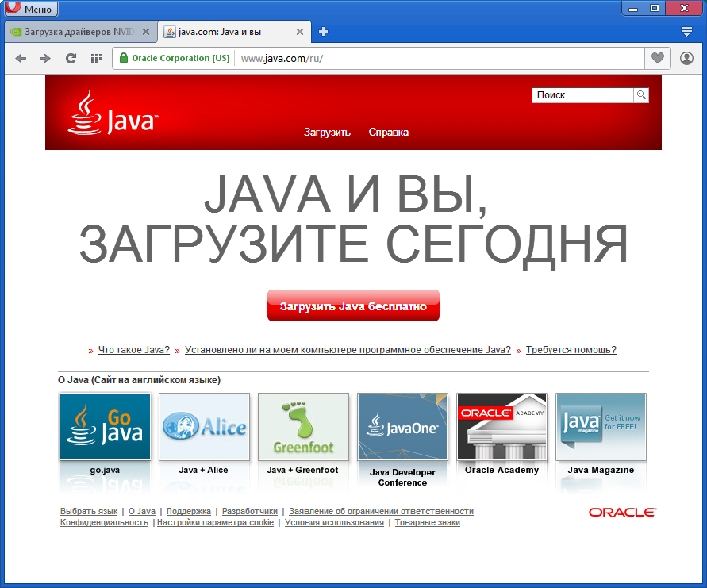Maximize the Opera window
This screenshot has width=707, height=588.
pyautogui.click(x=655, y=8)
